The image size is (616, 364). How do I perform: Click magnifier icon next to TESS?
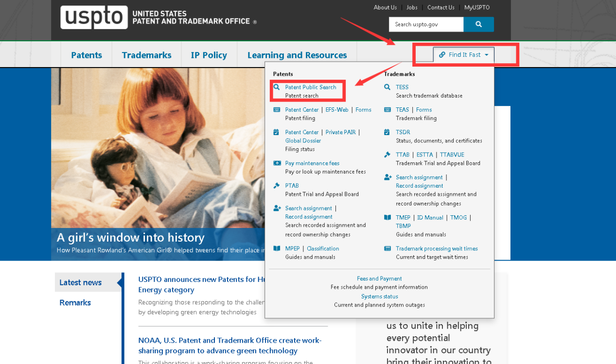[387, 87]
